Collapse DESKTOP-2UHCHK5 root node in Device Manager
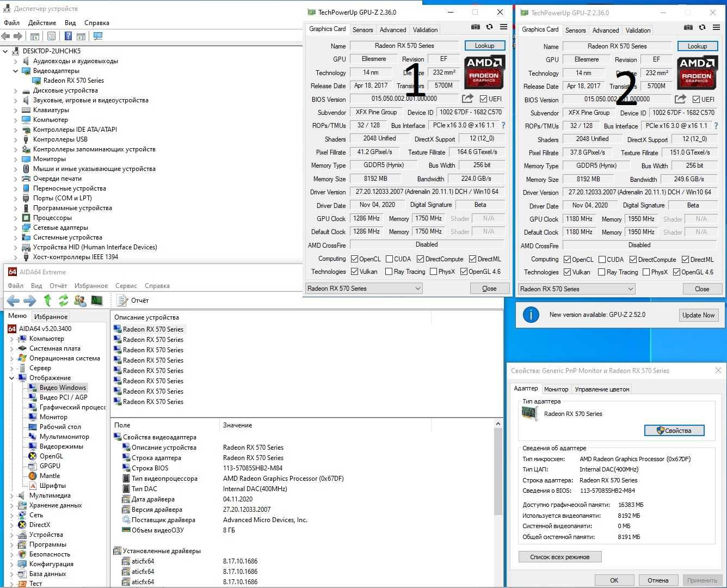 pyautogui.click(x=5, y=51)
